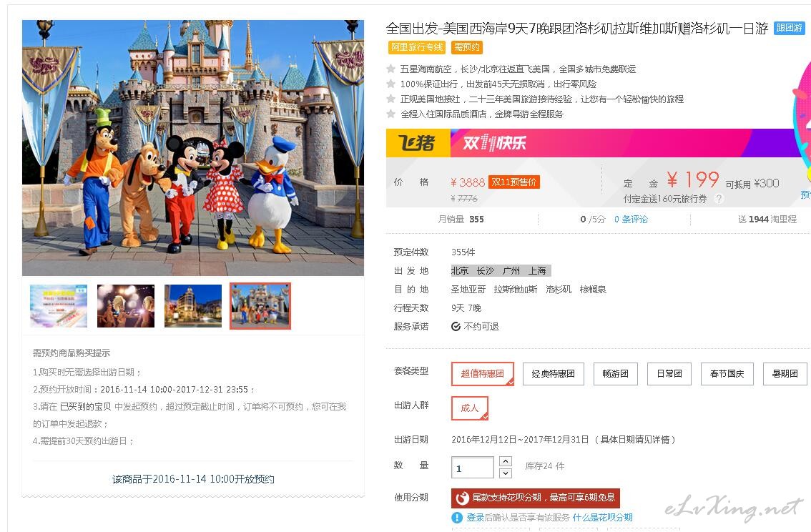The width and height of the screenshot is (811, 532).
Task: Click the 阿里旅行专线 orange tag
Action: point(417,48)
